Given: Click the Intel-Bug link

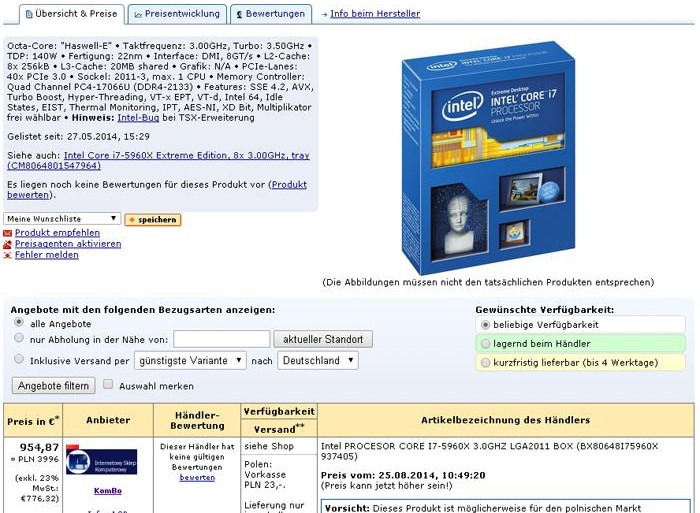Looking at the screenshot, I should pyautogui.click(x=138, y=118).
